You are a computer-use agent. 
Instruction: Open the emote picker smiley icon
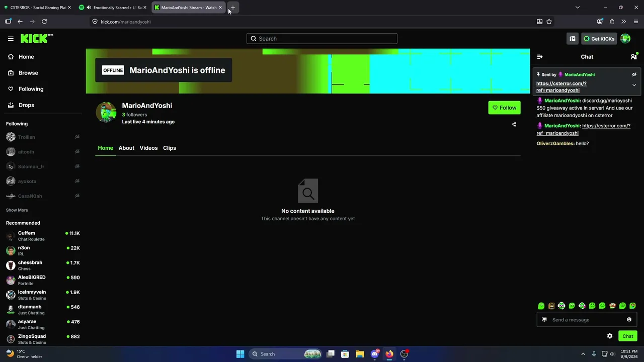point(629,319)
